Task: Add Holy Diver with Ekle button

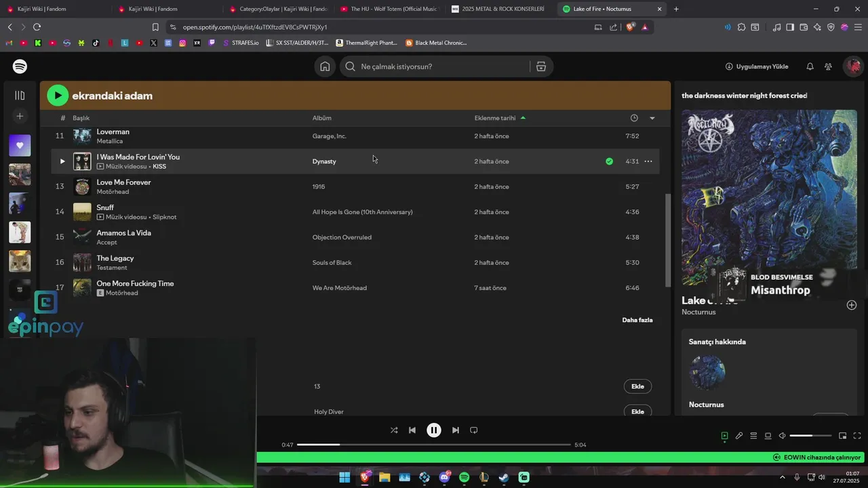Action: point(637,411)
